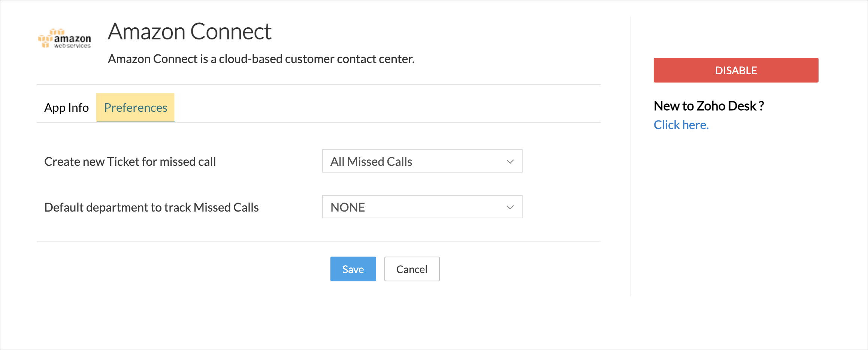Click the "New to Zoho Desk ?" heading
Screen dimensions: 868x350
click(x=708, y=106)
